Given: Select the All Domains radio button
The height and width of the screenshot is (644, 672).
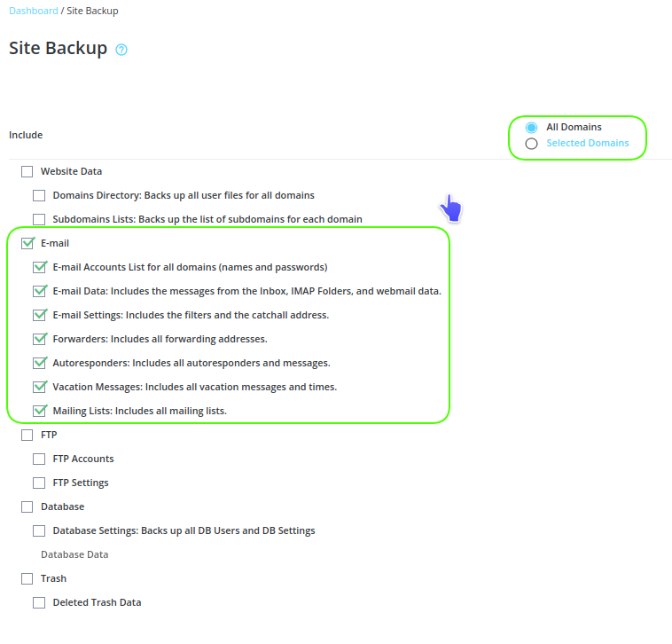Looking at the screenshot, I should click(531, 128).
